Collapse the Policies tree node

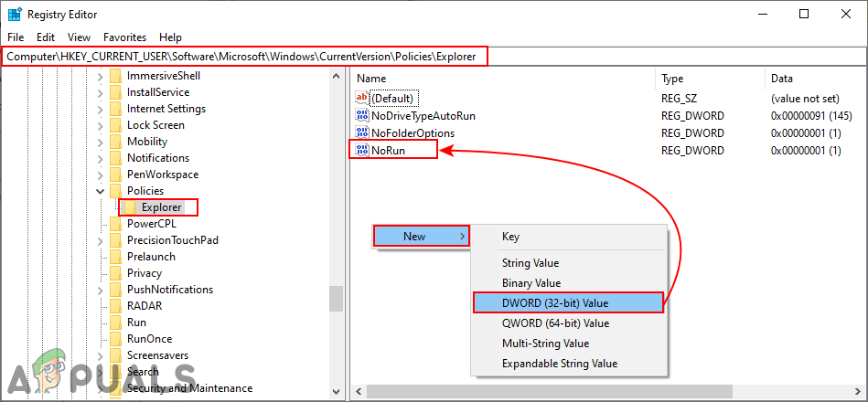pos(100,191)
